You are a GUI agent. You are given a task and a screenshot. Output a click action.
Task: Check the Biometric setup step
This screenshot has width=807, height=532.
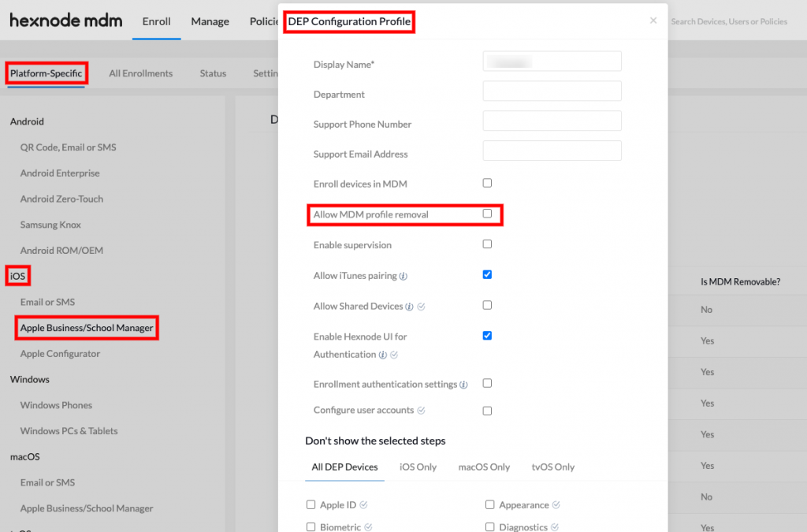pyautogui.click(x=311, y=526)
